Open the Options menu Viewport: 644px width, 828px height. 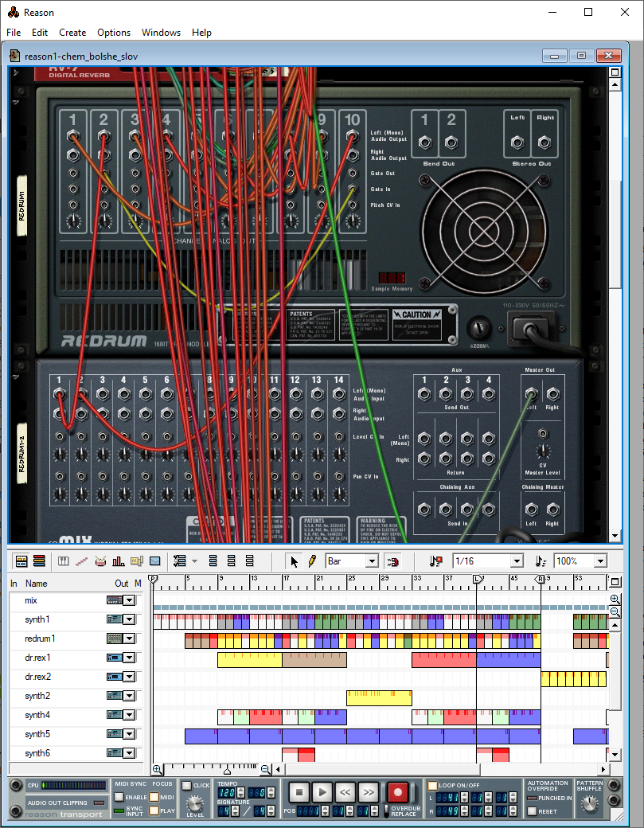tap(114, 33)
